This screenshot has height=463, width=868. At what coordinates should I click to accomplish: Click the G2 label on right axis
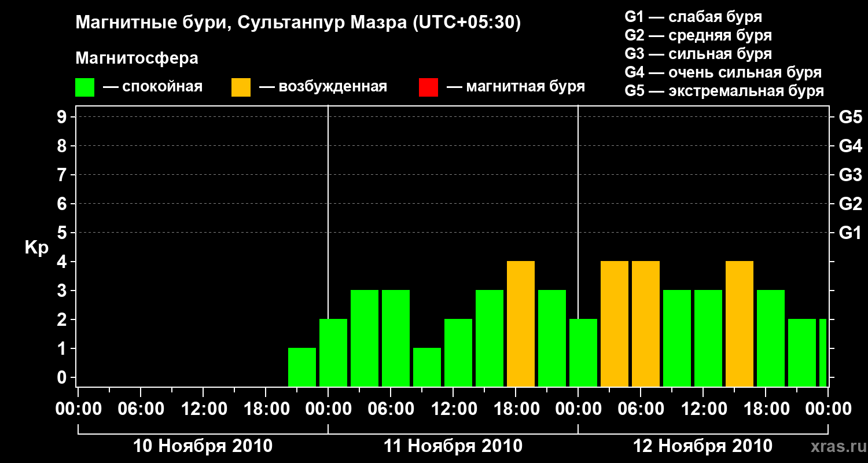click(851, 204)
